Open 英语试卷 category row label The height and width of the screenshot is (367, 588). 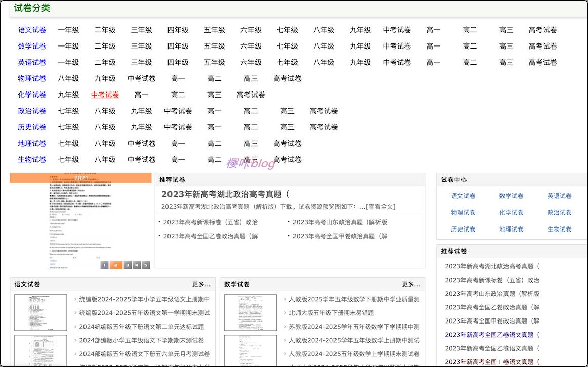pyautogui.click(x=32, y=62)
